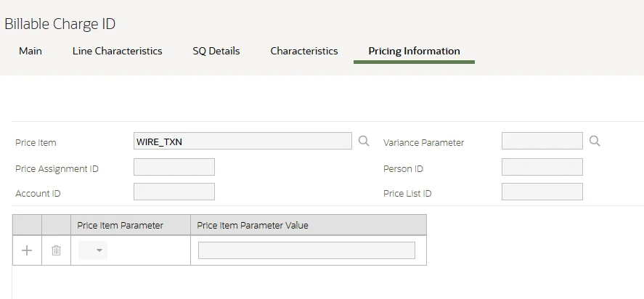Expand the Price Item Parameter dropdown
This screenshot has height=299, width=644.
(93, 250)
